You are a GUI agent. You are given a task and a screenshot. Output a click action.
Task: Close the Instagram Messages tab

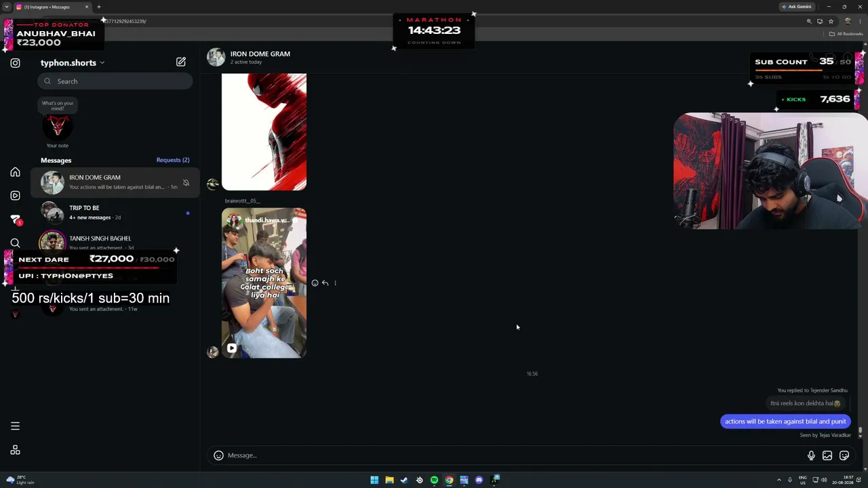(87, 7)
